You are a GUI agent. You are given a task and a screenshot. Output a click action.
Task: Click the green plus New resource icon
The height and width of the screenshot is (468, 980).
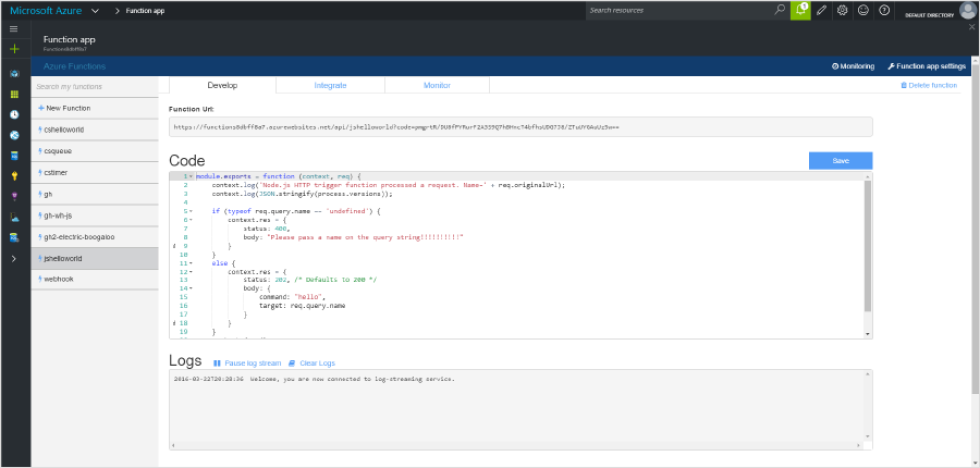[14, 48]
